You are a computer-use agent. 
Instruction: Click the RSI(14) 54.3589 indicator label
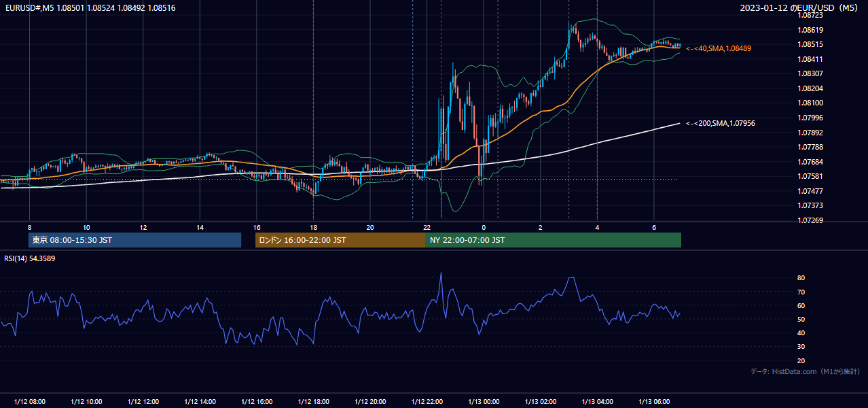point(30,258)
